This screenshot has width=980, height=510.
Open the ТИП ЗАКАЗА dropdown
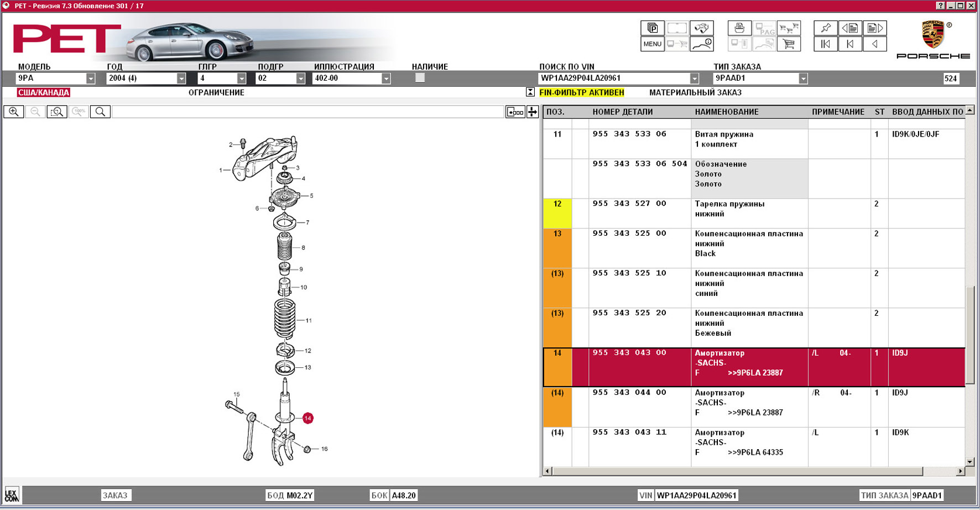pyautogui.click(x=802, y=79)
